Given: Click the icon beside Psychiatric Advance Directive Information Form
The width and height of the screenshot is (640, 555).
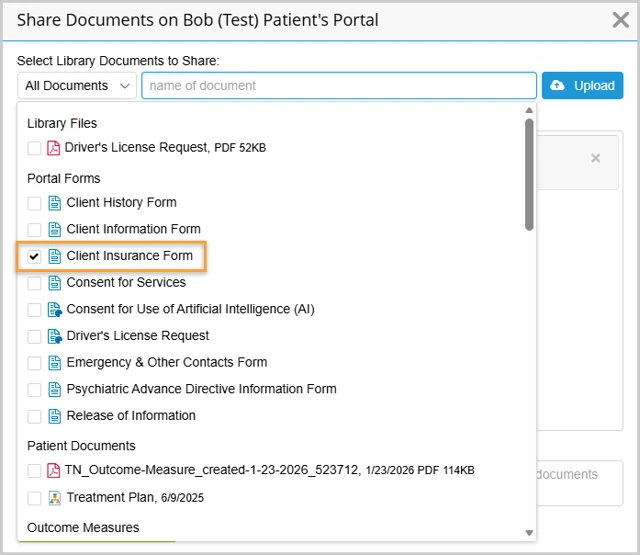Looking at the screenshot, I should point(55,390).
